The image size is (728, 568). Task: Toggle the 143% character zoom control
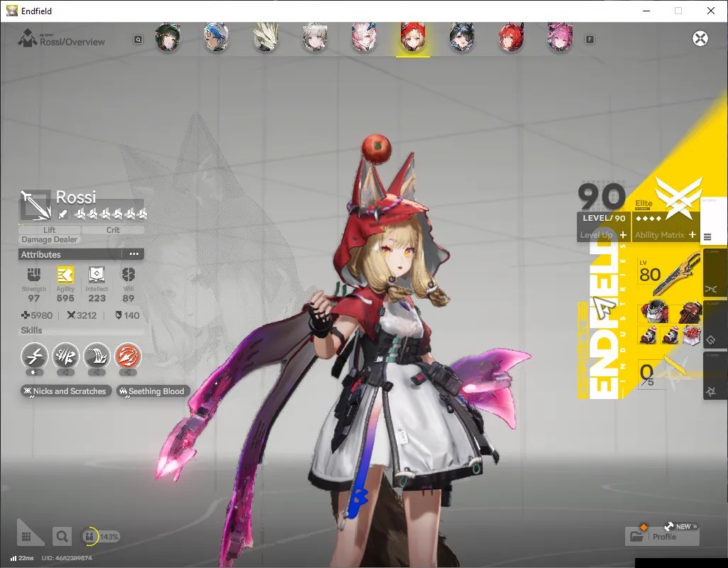tap(100, 537)
